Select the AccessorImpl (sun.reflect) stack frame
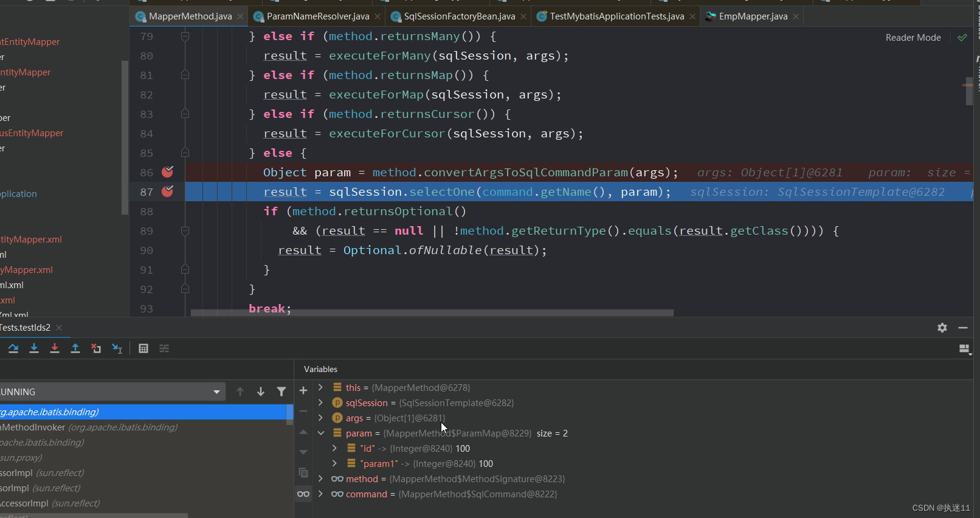The width and height of the screenshot is (980, 518). click(x=143, y=503)
